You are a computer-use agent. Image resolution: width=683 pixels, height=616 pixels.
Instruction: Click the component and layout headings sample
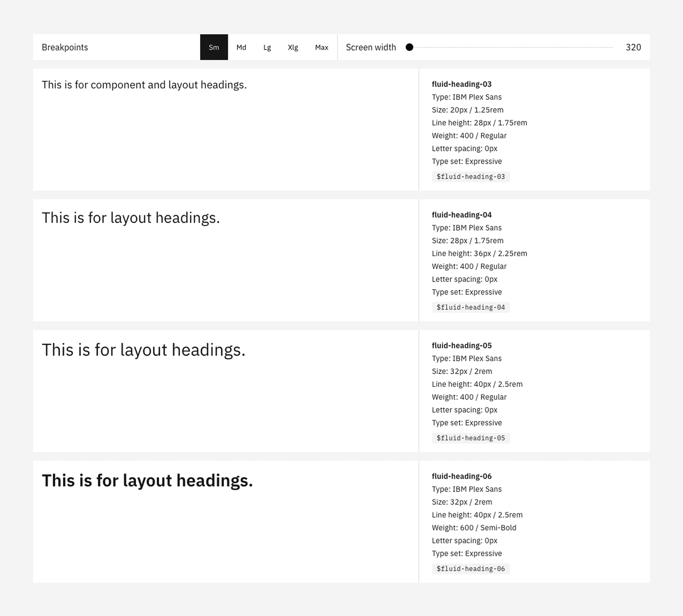click(144, 85)
